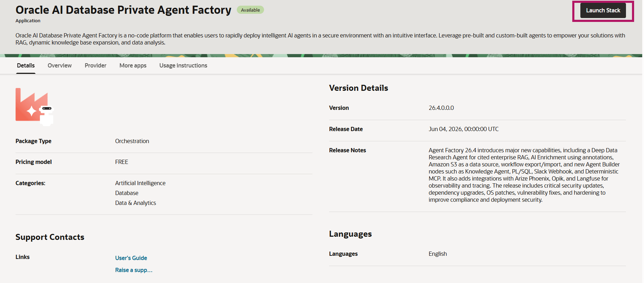644x283 pixels.
Task: Click the Agent Factory logo icon
Action: (34, 107)
